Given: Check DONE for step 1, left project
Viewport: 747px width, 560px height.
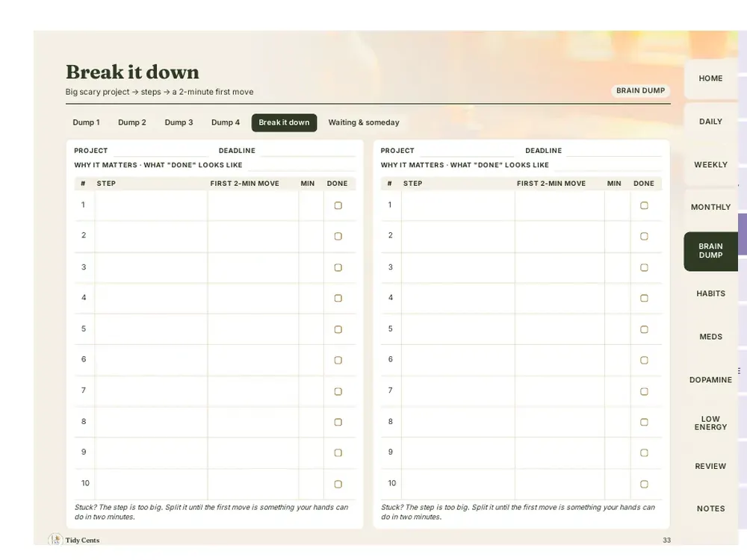Looking at the screenshot, I should [338, 206].
